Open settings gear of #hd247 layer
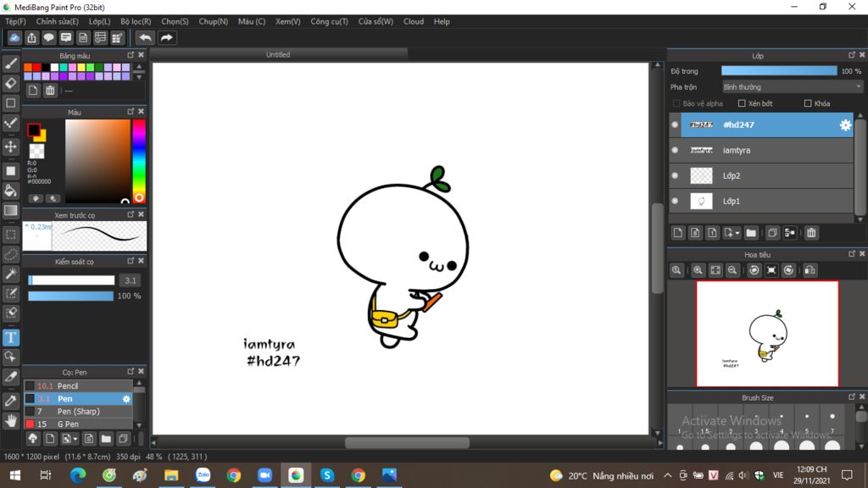 tap(845, 125)
